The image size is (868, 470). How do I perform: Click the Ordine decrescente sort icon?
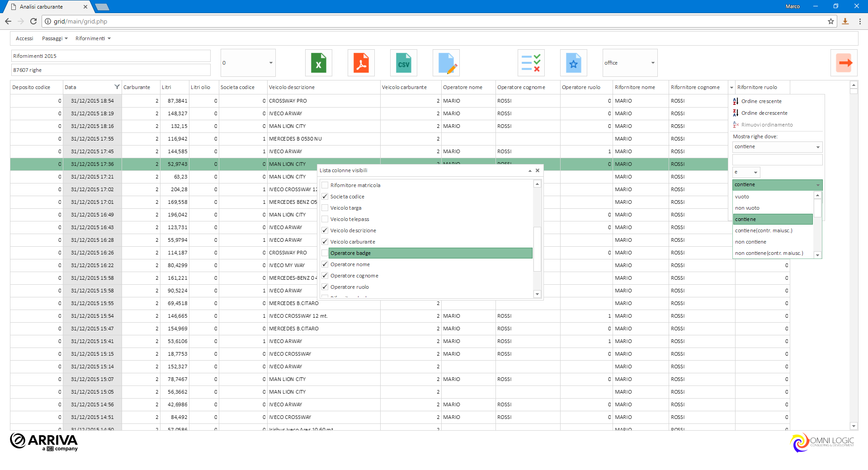(x=736, y=113)
